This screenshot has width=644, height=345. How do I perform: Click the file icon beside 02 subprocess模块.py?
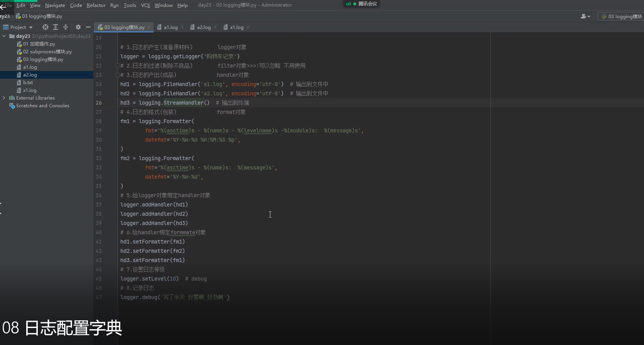pyautogui.click(x=19, y=52)
